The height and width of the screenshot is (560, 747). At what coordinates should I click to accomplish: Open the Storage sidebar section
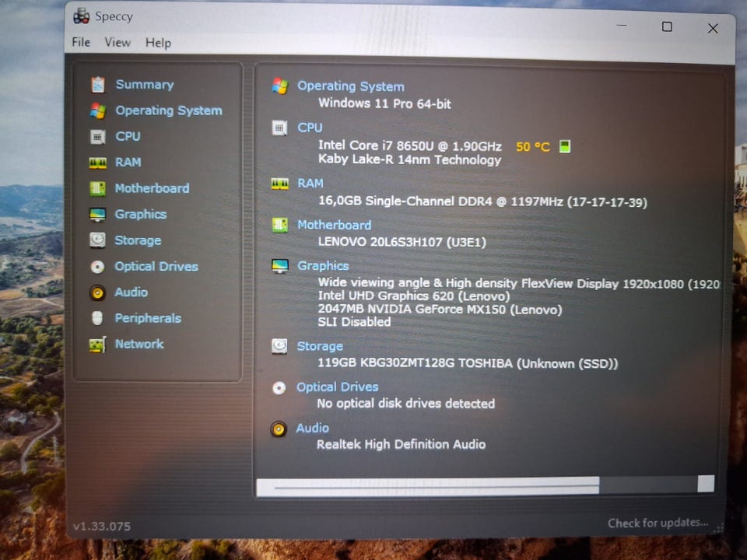click(x=138, y=240)
